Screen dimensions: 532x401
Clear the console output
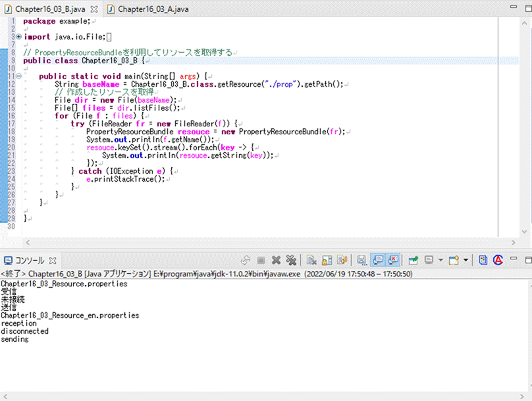[311, 260]
